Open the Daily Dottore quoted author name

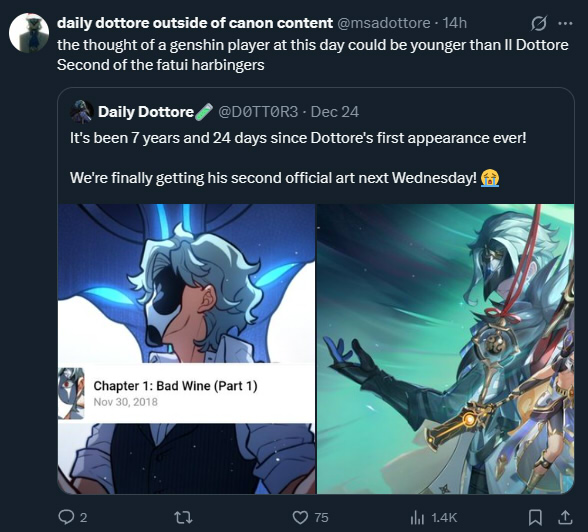click(x=146, y=112)
